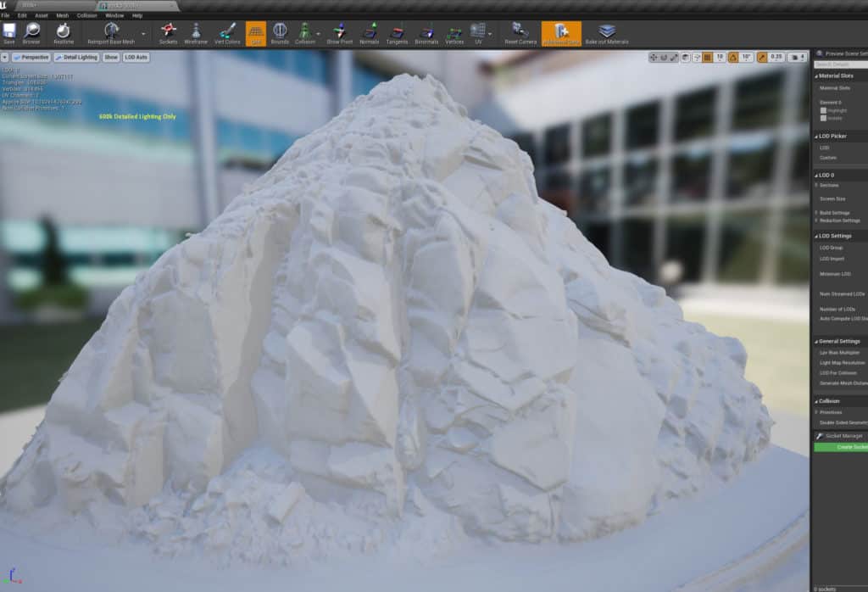Open the Detail Lighting view mode dropdown
Screen dimensions: 868x592
[76, 57]
